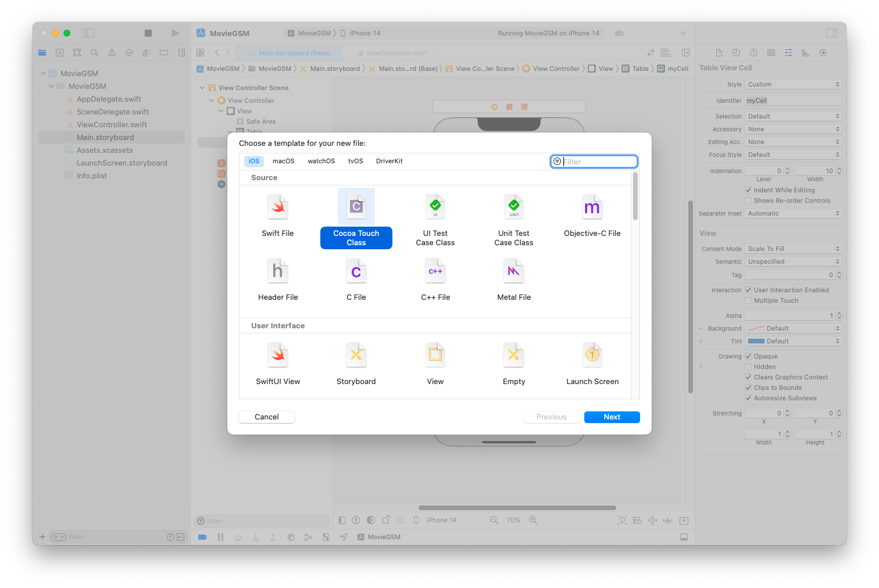
Task: Toggle Clips to Bounds checkbox
Action: tap(748, 388)
